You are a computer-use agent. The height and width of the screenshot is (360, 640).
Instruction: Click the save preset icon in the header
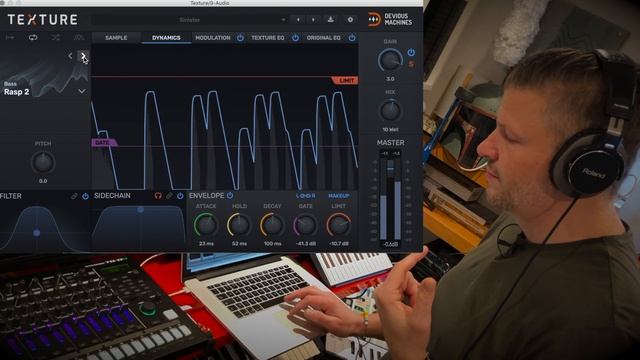click(331, 20)
